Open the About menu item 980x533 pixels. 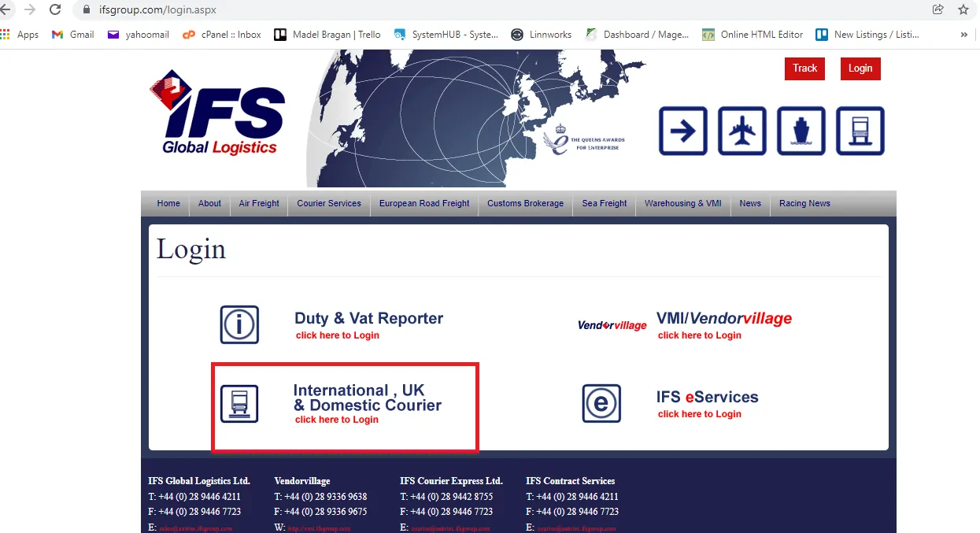[209, 203]
